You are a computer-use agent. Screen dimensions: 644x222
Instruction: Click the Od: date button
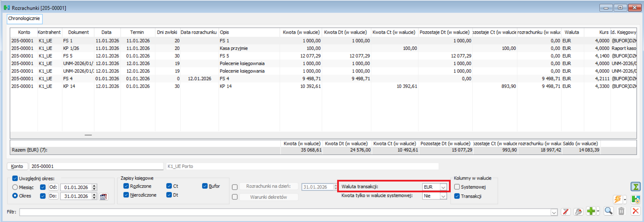tap(53, 187)
